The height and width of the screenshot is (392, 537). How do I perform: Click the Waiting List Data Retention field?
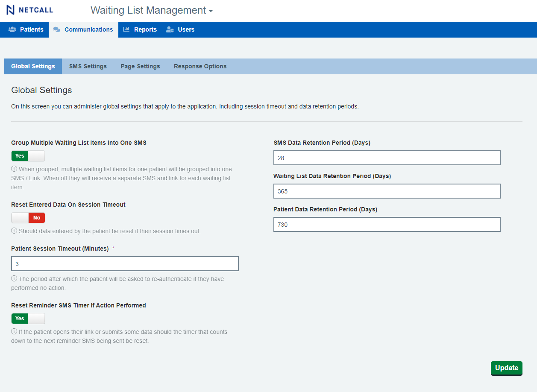(x=387, y=191)
